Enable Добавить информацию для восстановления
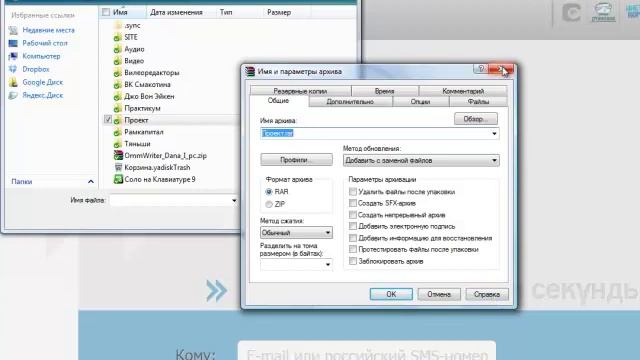 [x=353, y=238]
